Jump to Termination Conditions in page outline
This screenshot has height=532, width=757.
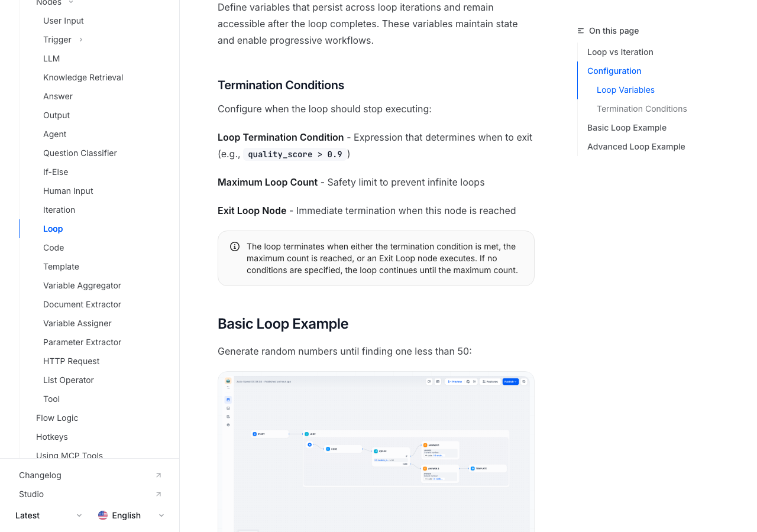642,109
